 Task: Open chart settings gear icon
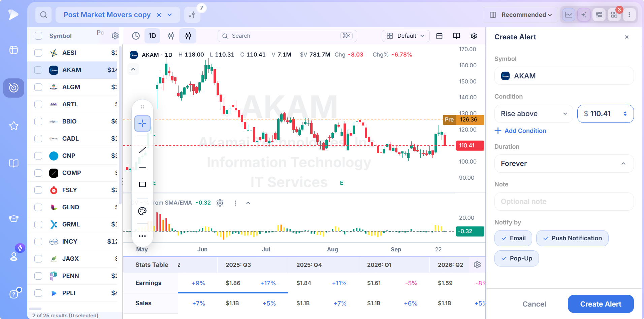(474, 36)
